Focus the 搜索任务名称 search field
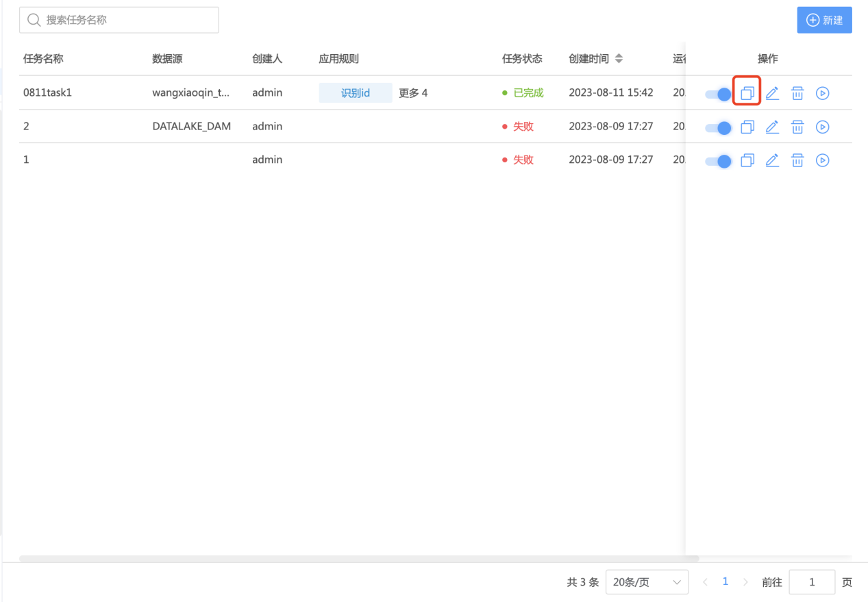This screenshot has height=602, width=868. 119,20
